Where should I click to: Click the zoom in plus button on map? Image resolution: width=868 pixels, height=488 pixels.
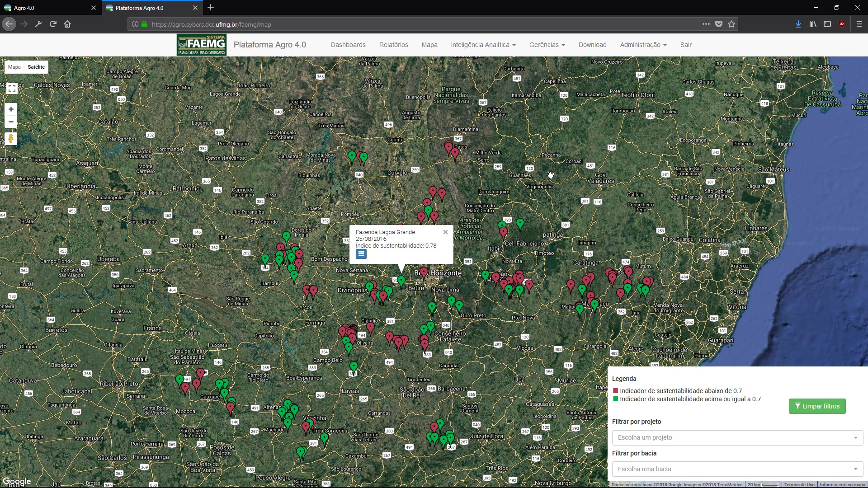point(11,109)
